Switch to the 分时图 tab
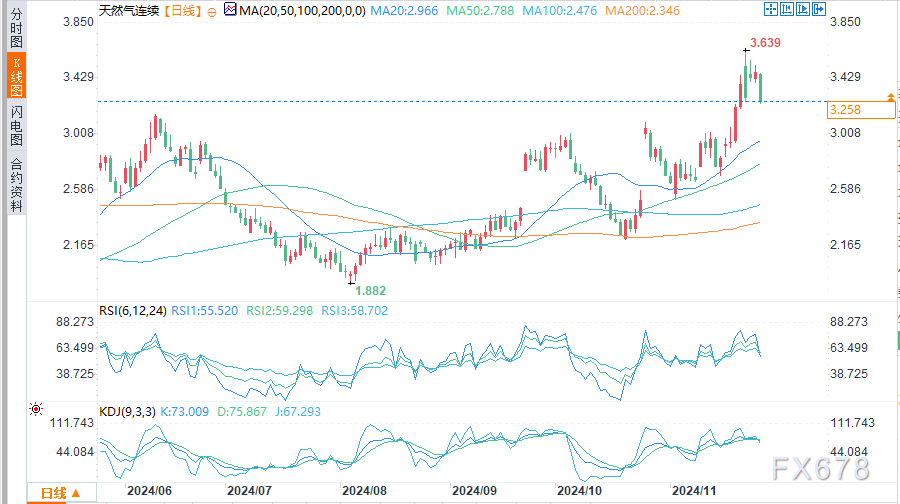900x504 pixels. click(x=16, y=33)
